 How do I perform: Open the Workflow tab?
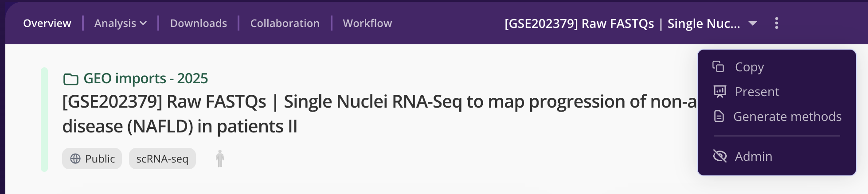(367, 23)
